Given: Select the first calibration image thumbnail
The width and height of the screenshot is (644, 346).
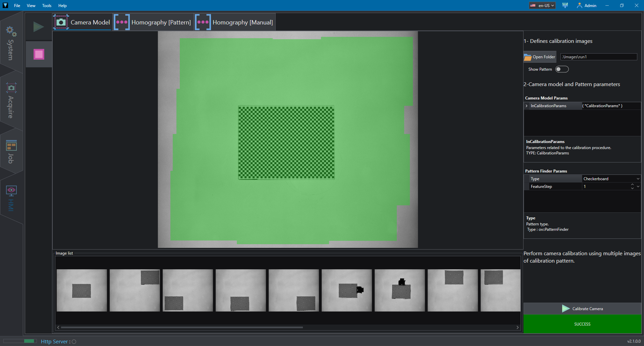Looking at the screenshot, I should 82,290.
